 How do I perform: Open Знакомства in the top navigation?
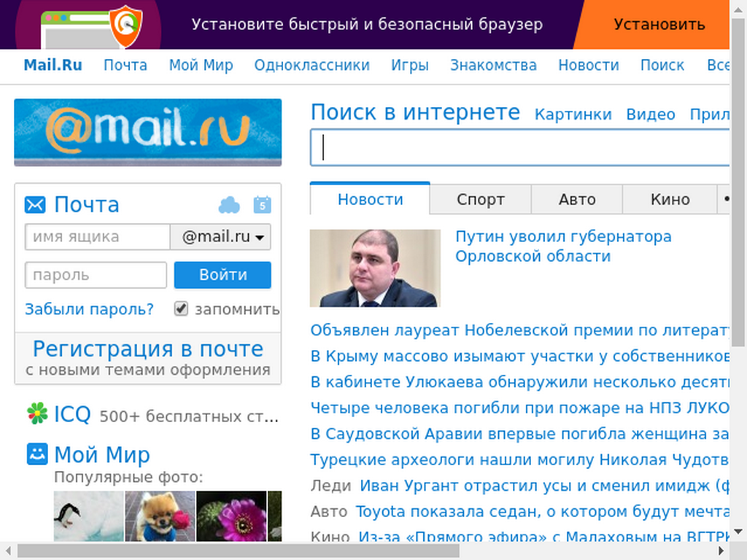[x=494, y=65]
